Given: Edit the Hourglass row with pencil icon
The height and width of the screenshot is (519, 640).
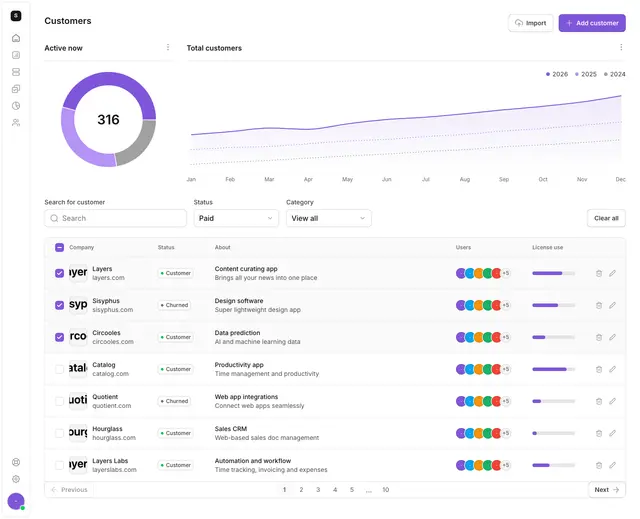Looking at the screenshot, I should [x=612, y=433].
